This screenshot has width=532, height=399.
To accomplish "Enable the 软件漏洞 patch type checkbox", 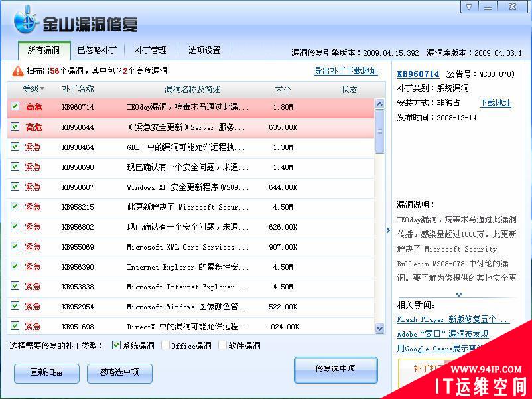I will click(223, 345).
